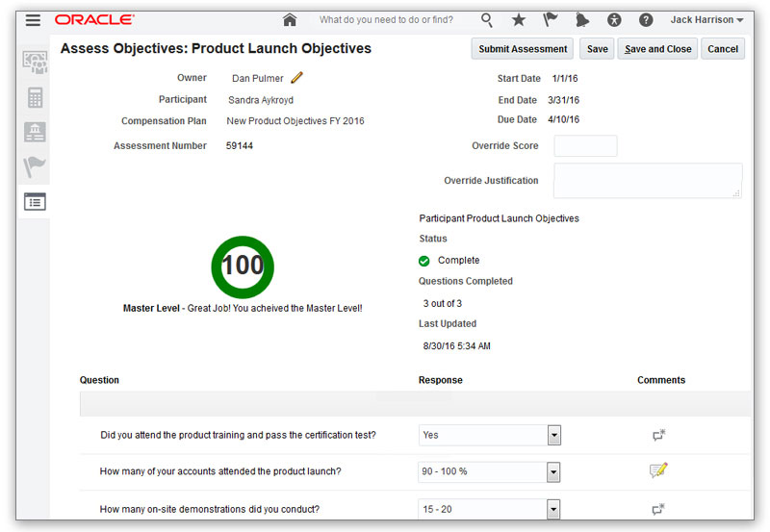
Task: Open accessibility settings icon
Action: [614, 19]
